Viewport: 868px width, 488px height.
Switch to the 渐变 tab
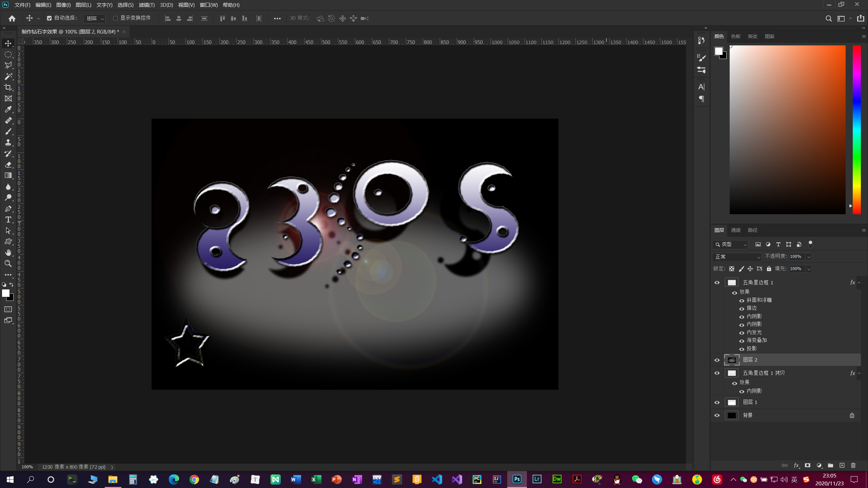tap(752, 36)
